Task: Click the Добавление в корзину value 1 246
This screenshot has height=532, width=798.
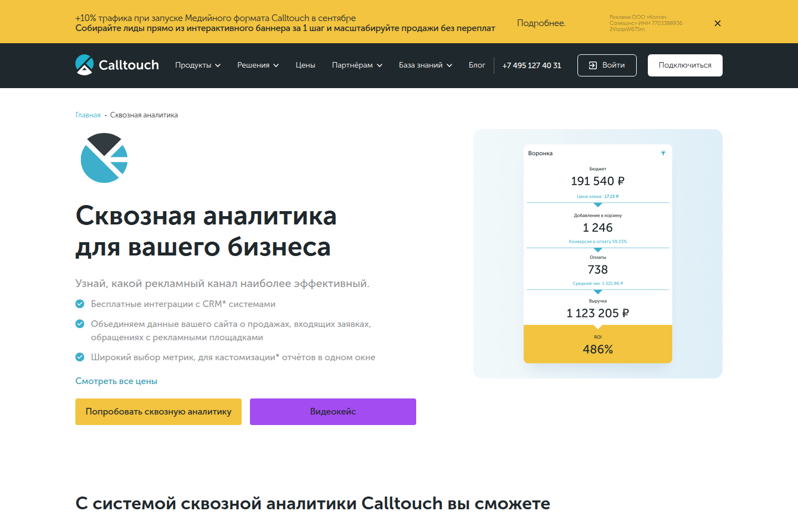Action: tap(598, 228)
